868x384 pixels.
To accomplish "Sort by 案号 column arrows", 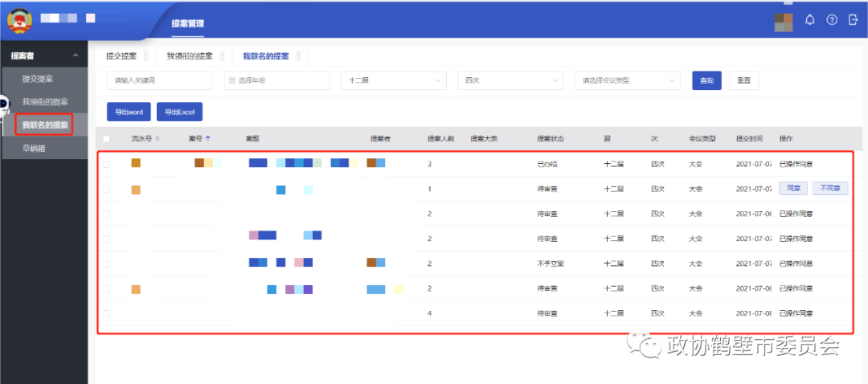I will point(207,138).
